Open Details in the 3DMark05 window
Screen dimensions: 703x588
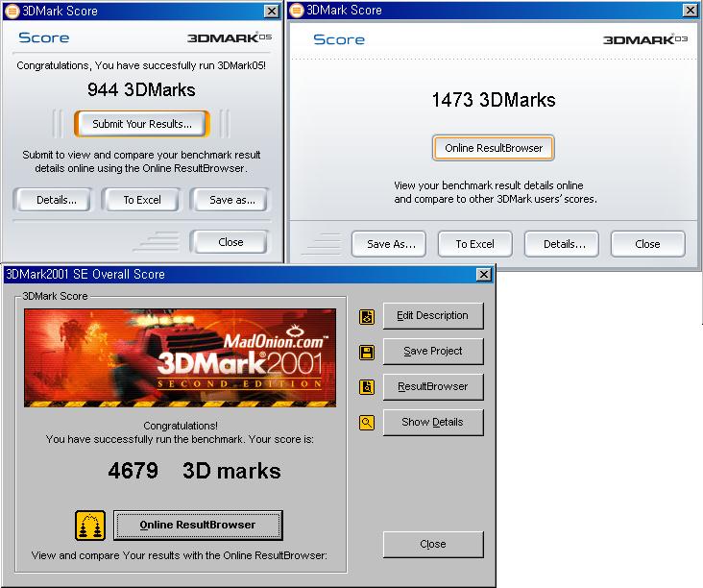(x=53, y=200)
